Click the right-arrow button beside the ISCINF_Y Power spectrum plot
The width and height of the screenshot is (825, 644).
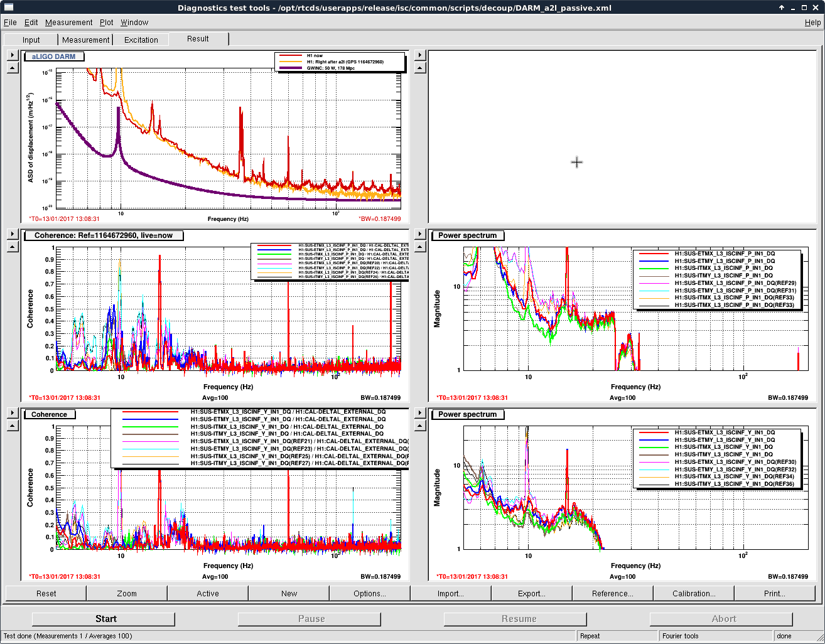(x=420, y=413)
